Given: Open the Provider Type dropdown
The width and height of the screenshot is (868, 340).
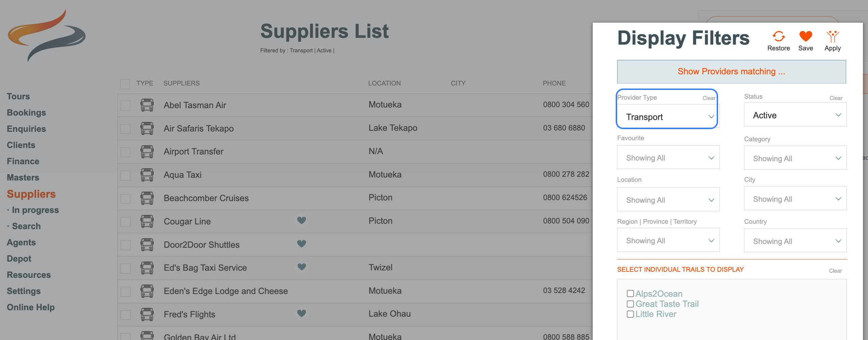Looking at the screenshot, I should click(x=668, y=117).
